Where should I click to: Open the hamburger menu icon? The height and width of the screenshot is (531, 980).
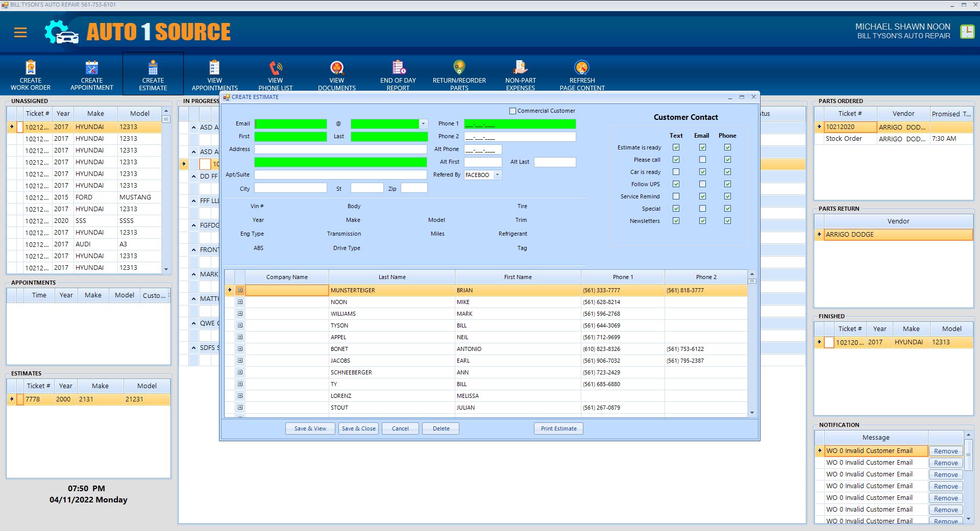(20, 33)
